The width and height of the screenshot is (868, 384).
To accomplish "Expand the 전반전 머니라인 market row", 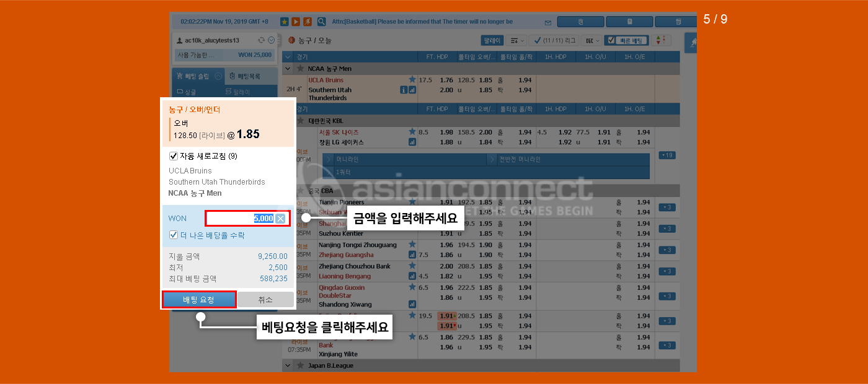I will tap(569, 159).
